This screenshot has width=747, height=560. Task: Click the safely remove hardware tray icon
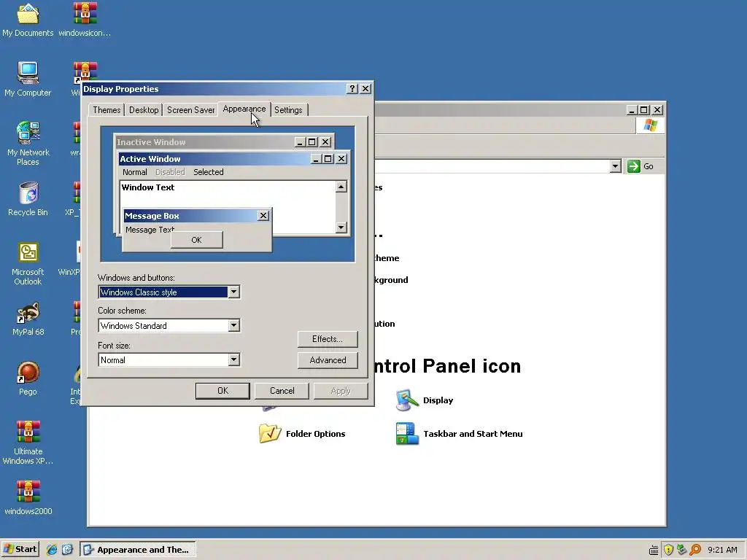682,550
